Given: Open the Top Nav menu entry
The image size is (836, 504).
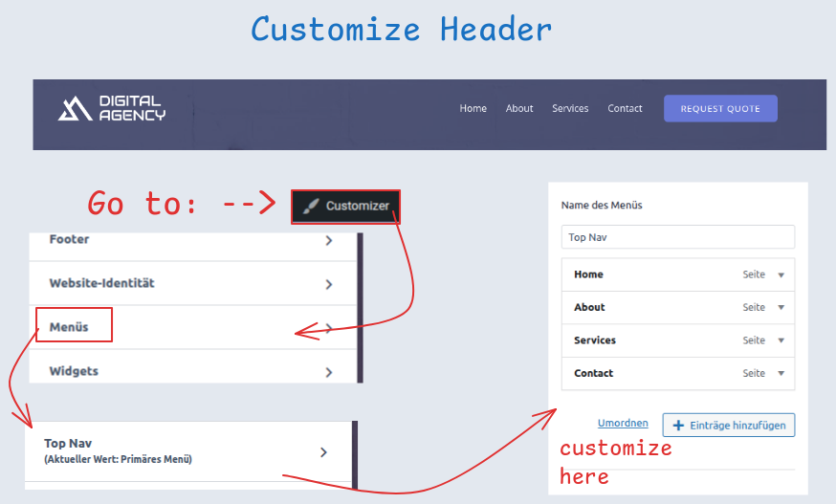Looking at the screenshot, I should 187,451.
